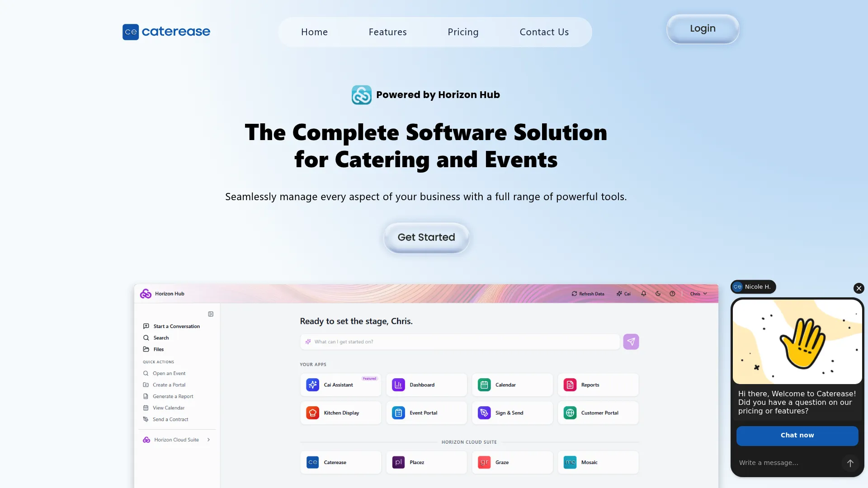This screenshot has width=868, height=488.
Task: Open the Calendar app tile
Action: [512, 385]
